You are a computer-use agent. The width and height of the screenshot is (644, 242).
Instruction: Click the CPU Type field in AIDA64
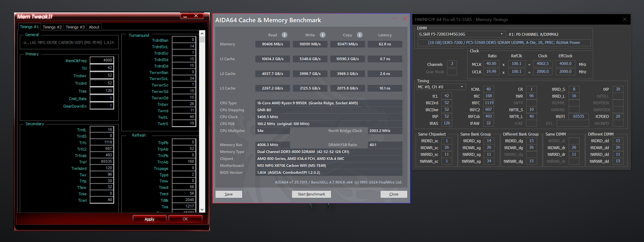pyautogui.click(x=329, y=103)
